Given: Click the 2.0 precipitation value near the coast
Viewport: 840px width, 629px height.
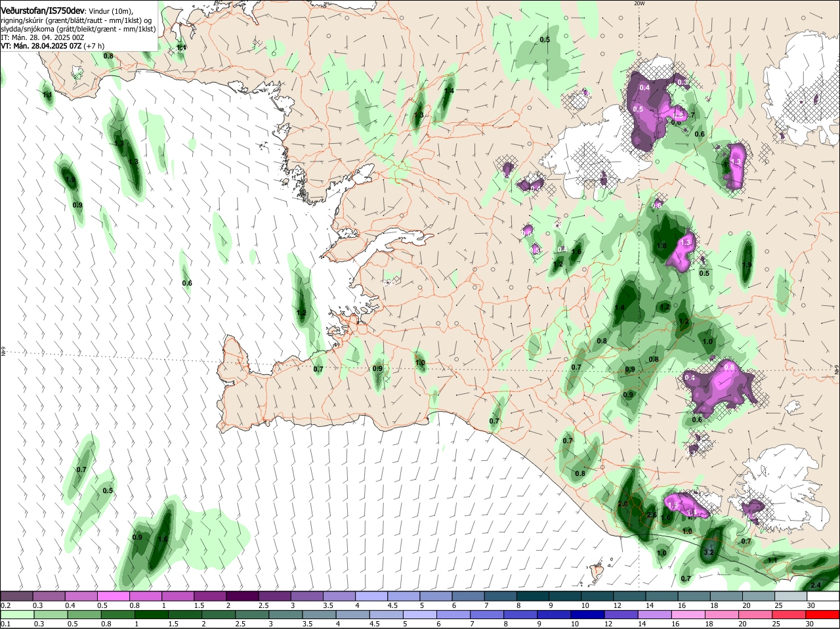Looking at the screenshot, I should click(623, 504).
